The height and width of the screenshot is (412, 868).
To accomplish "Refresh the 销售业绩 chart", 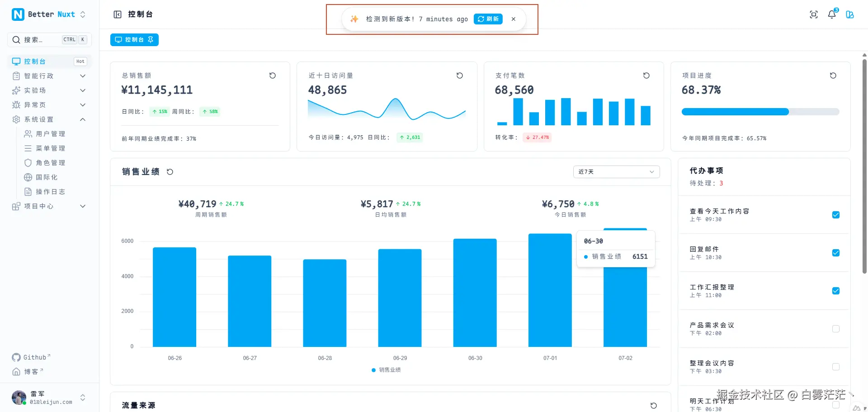I will 170,172.
